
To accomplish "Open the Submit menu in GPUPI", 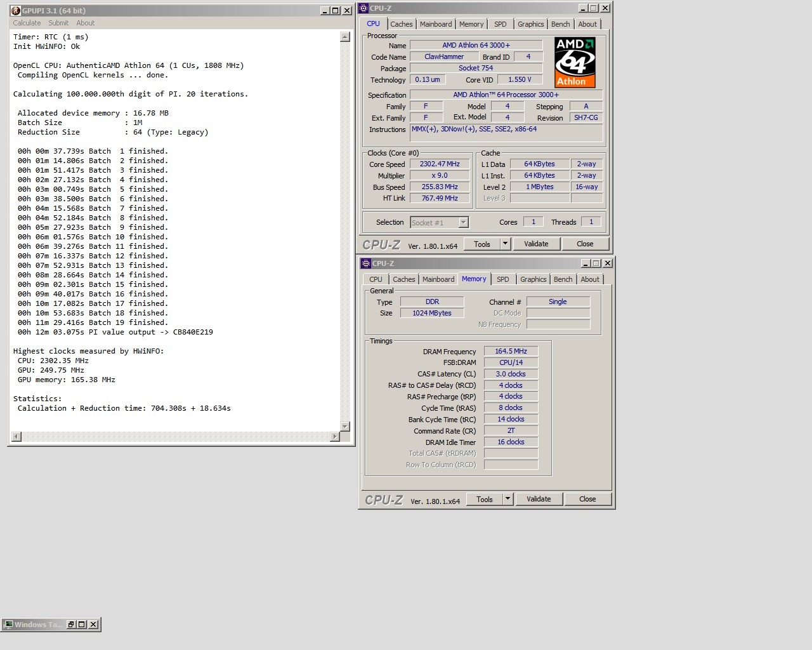I will pos(58,23).
